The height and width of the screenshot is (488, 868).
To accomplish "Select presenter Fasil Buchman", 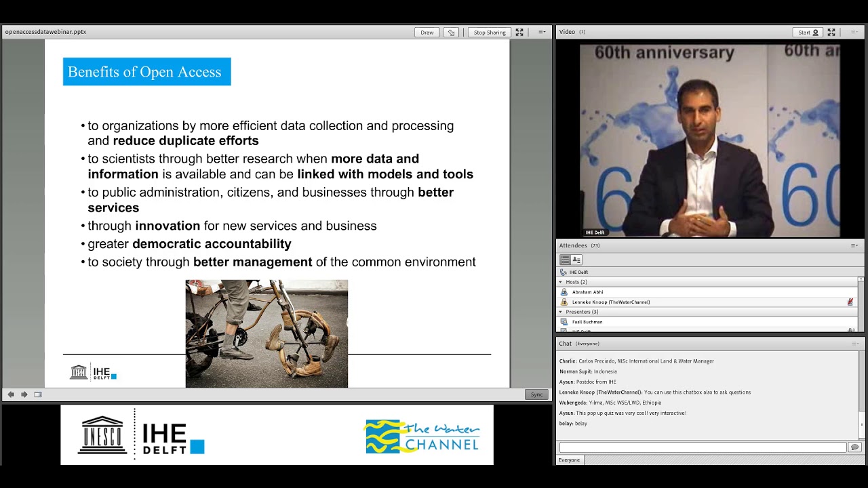I will click(x=707, y=322).
